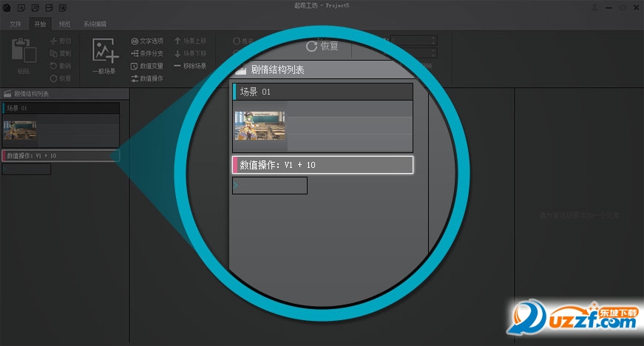Click the 剪切 (Cut) tool

61,41
